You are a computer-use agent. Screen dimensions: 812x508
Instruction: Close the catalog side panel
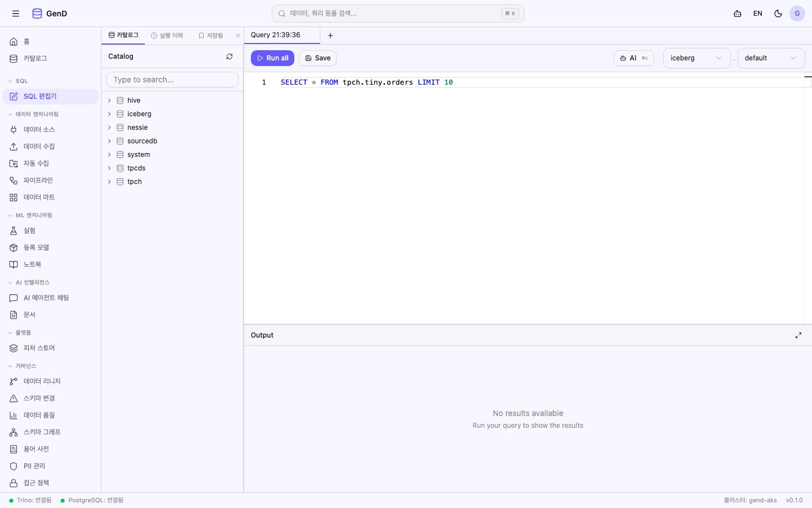[238, 36]
